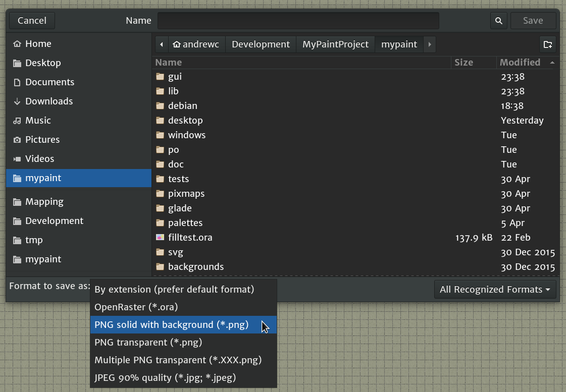Choose OpenRaster (*.ora) format
The height and width of the screenshot is (392, 566).
[x=183, y=307]
